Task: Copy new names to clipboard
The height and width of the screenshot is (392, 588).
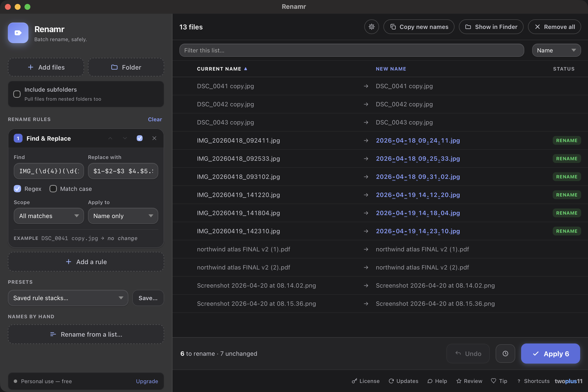Action: [x=419, y=27]
